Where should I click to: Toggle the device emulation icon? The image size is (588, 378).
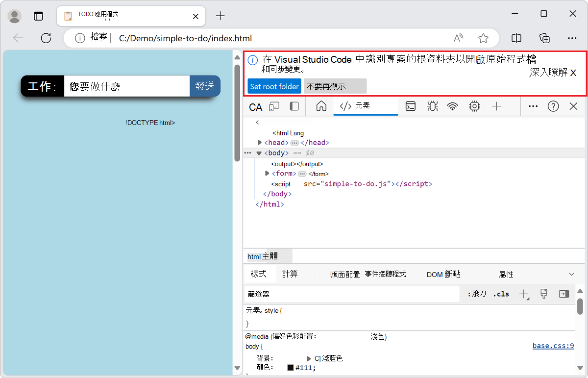[x=274, y=106]
